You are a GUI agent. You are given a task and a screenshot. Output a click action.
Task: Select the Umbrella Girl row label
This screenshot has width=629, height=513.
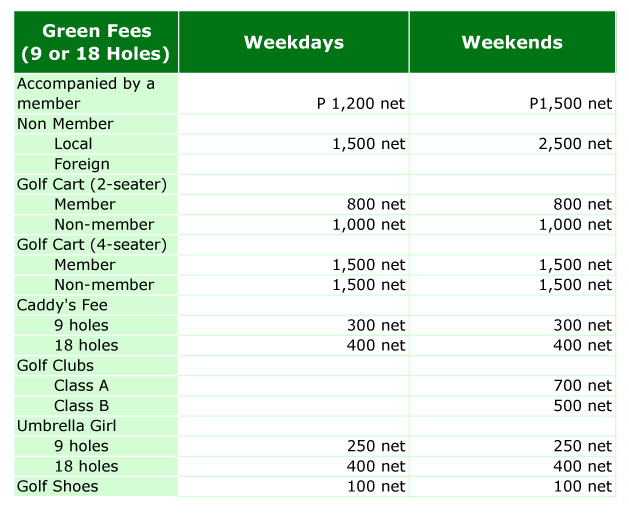click(67, 426)
